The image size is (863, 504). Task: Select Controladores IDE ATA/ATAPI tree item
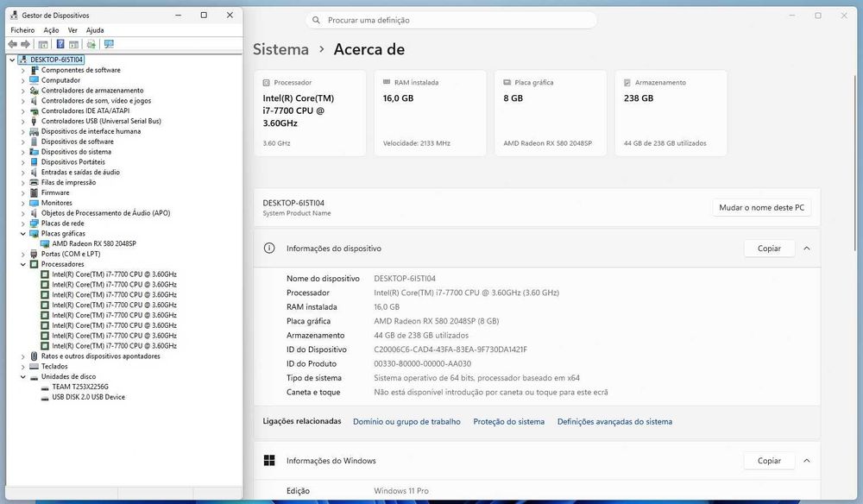pos(85,111)
